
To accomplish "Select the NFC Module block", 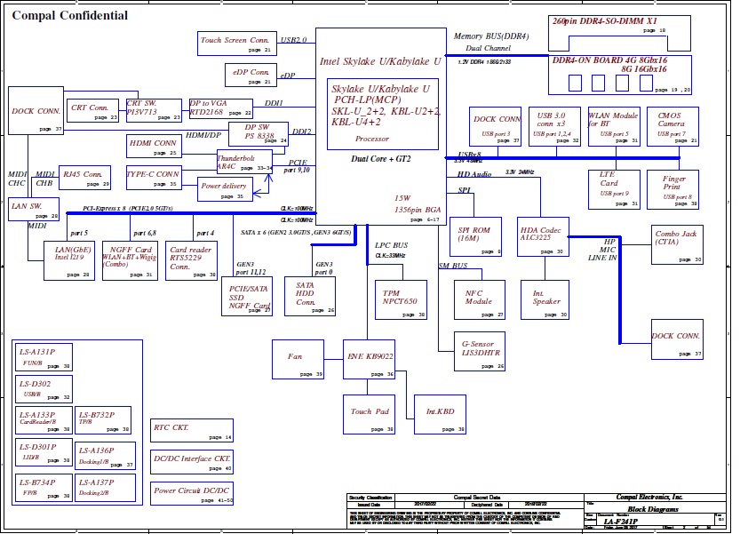I will pyautogui.click(x=480, y=299).
